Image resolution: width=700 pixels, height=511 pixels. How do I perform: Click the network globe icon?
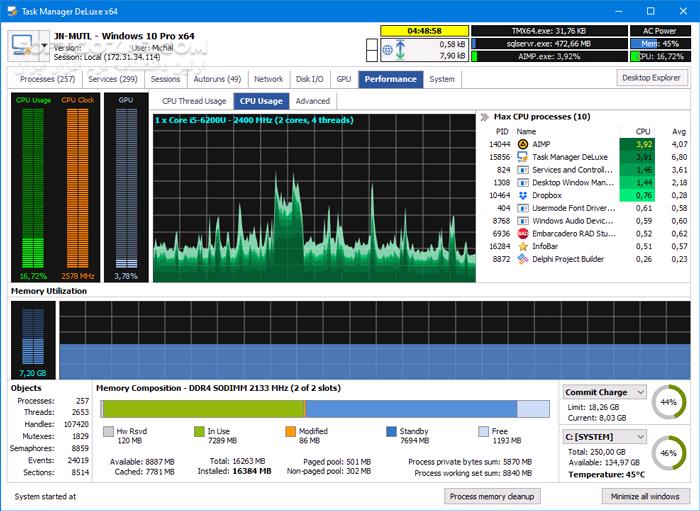pos(388,50)
